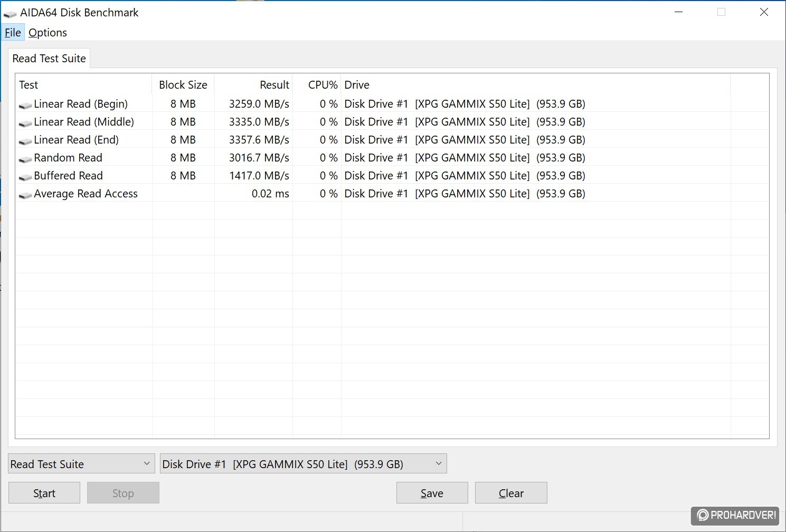Image resolution: width=786 pixels, height=532 pixels.
Task: Click the 3335.0 MB/s result value
Action: tap(259, 122)
